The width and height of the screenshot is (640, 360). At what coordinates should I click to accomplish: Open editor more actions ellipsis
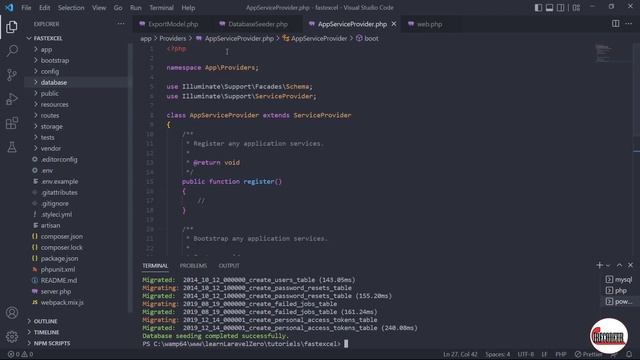click(x=629, y=24)
